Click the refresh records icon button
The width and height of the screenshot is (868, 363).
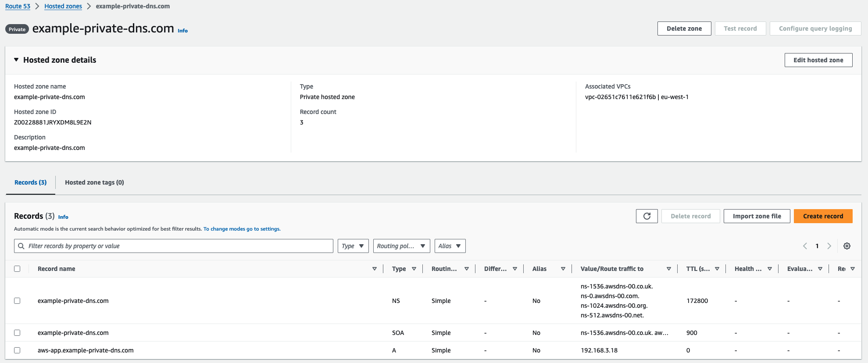point(647,216)
